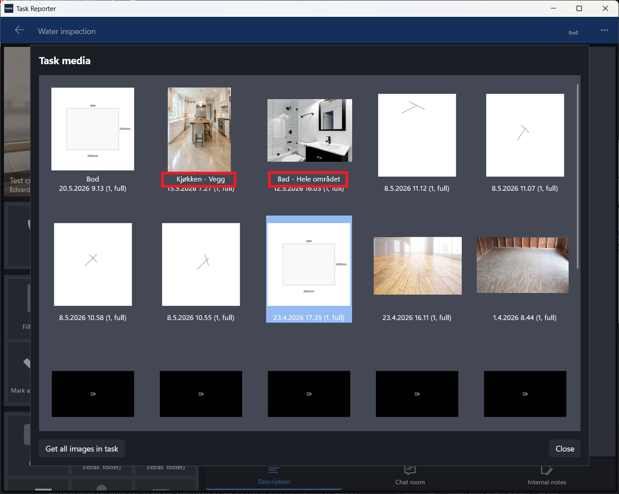Click the '20.5.2026 9.13 (1, full)' caption
Viewport: 619px width, 494px height.
[93, 188]
